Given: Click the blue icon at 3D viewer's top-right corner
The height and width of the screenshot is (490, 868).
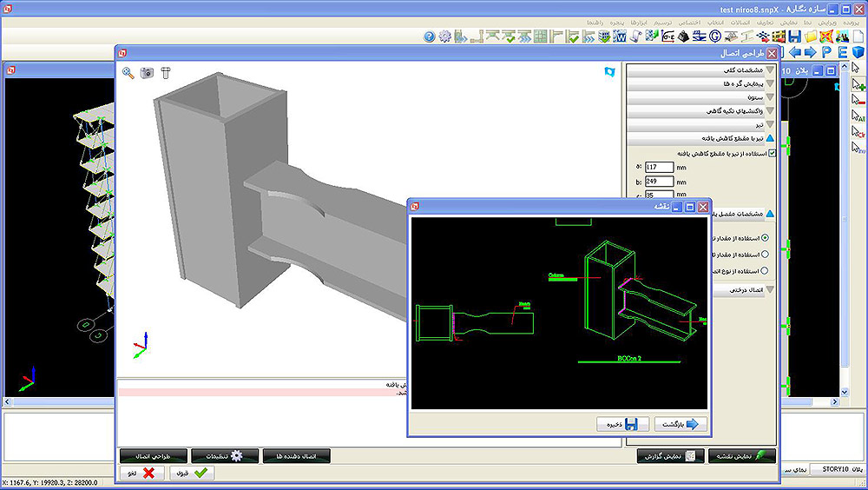Looking at the screenshot, I should [609, 71].
